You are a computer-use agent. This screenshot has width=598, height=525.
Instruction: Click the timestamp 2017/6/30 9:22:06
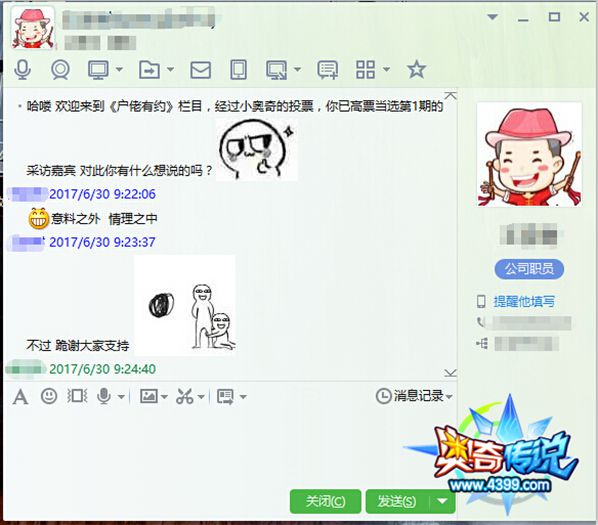coord(102,194)
